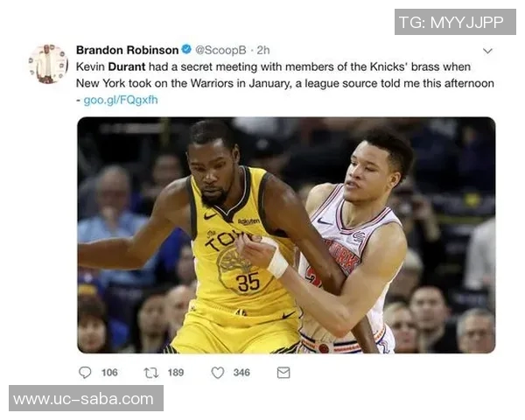Screen dimensions: 525x420
Task: Click the 189 retweets count
Action: 176,373
